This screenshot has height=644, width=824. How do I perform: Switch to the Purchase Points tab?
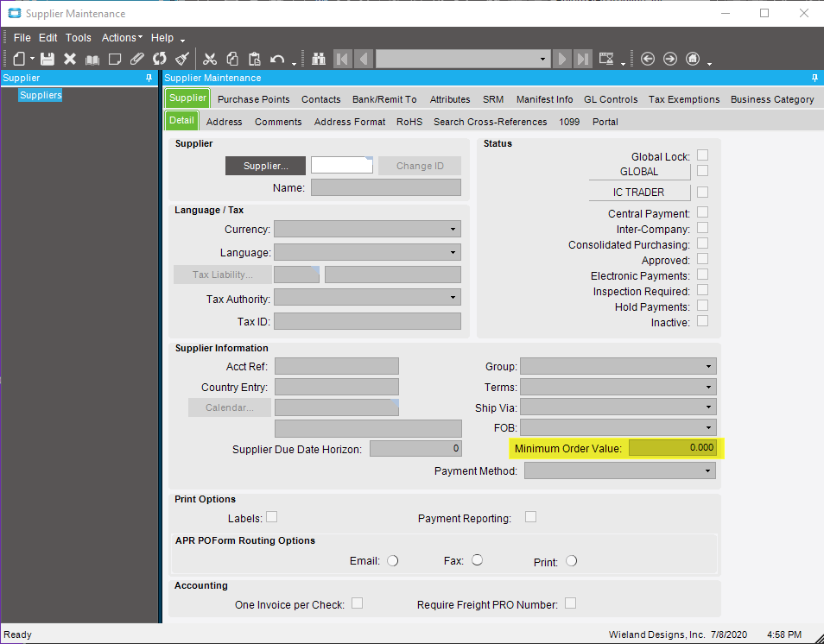[253, 99]
